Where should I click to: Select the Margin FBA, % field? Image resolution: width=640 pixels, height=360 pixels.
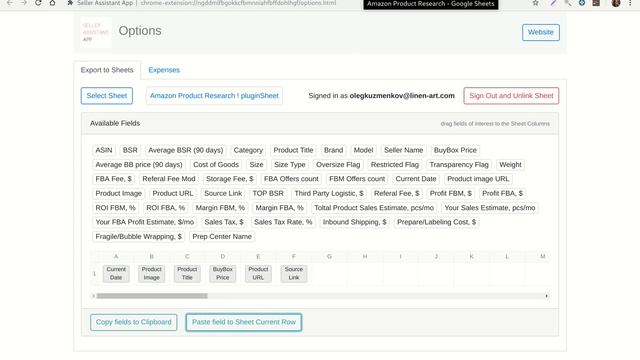point(280,208)
